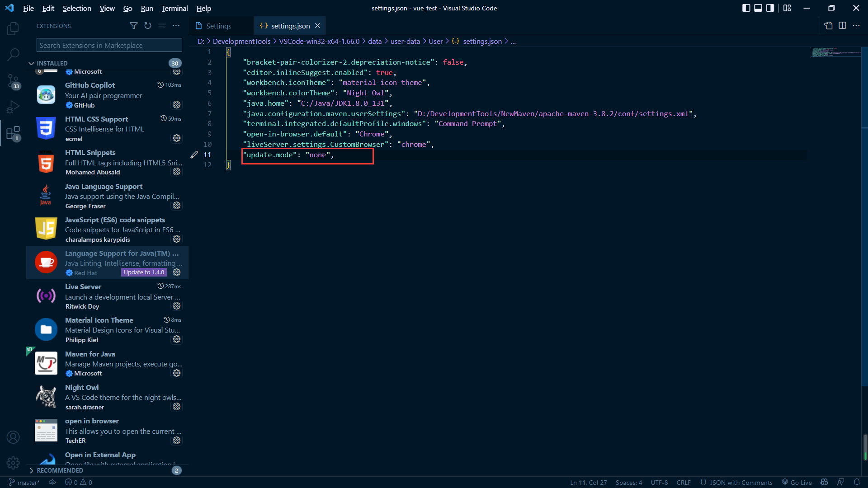Open editor more actions ellipsis menu
The width and height of the screenshot is (868, 488).
pyautogui.click(x=856, y=26)
